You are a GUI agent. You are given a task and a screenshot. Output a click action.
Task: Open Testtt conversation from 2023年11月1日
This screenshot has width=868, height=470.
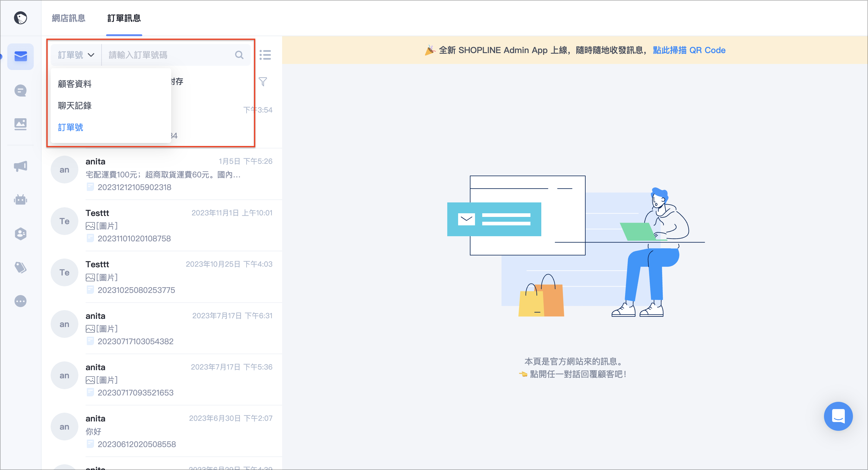click(x=162, y=225)
